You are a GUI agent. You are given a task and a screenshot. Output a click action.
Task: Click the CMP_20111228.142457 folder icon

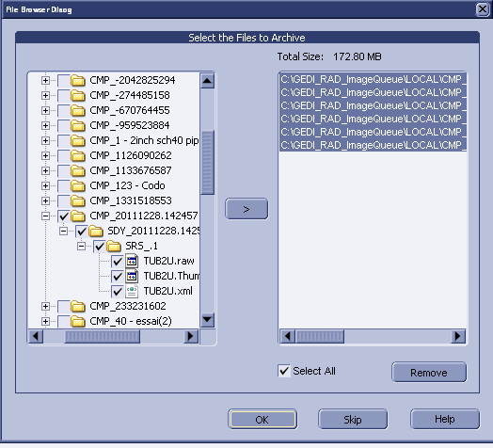tap(78, 216)
